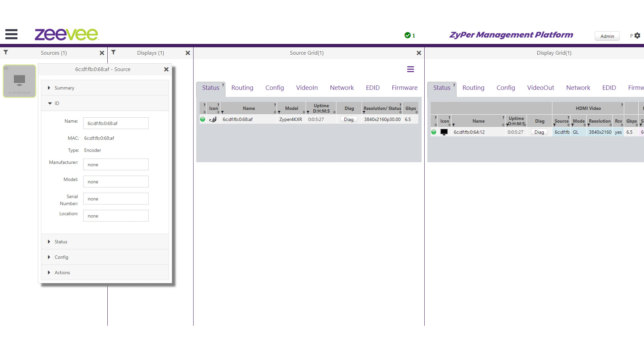
Task: Expand the Summary section
Action: tap(64, 88)
